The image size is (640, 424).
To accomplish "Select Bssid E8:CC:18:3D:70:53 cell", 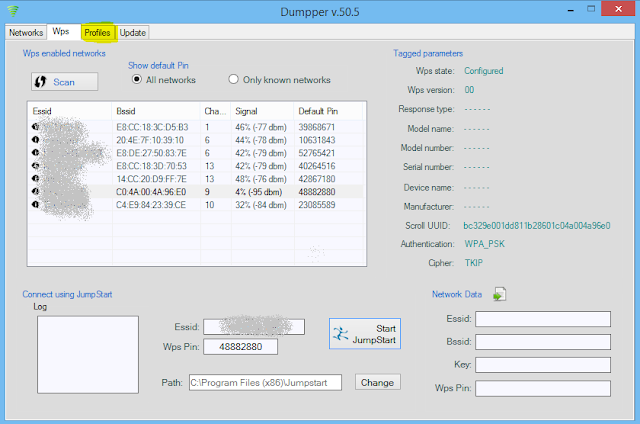I will click(151, 166).
